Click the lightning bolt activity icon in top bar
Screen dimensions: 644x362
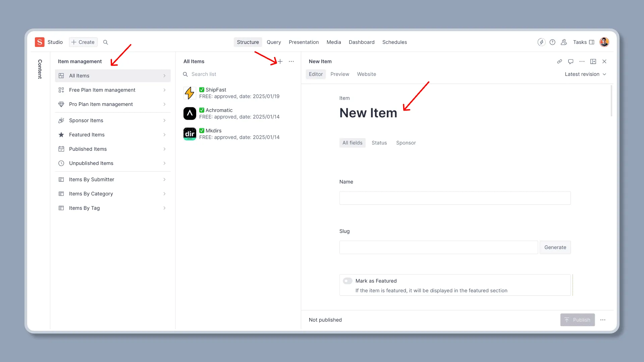(541, 42)
